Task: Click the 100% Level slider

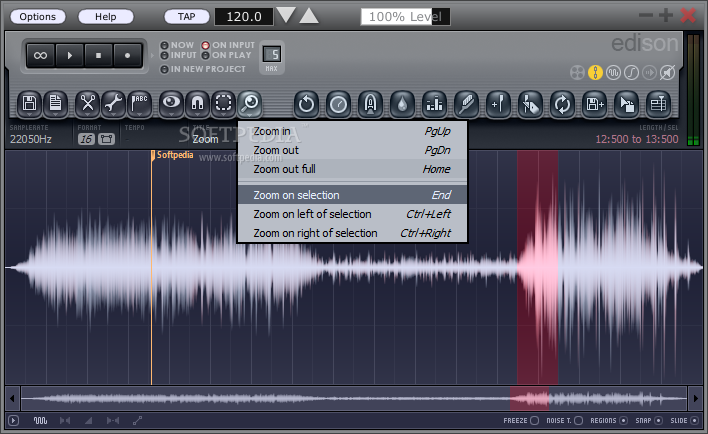Action: click(x=405, y=17)
